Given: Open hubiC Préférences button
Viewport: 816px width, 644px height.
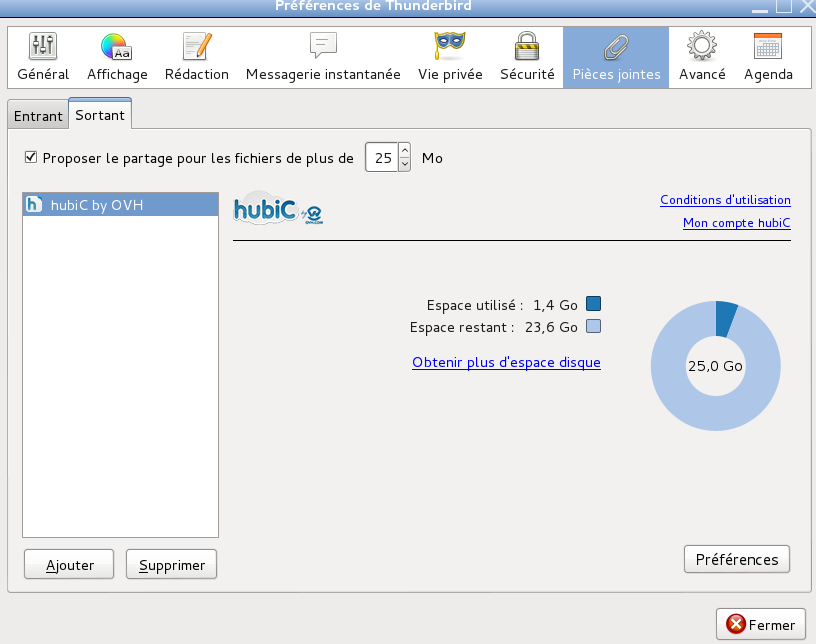Looking at the screenshot, I should tap(736, 560).
